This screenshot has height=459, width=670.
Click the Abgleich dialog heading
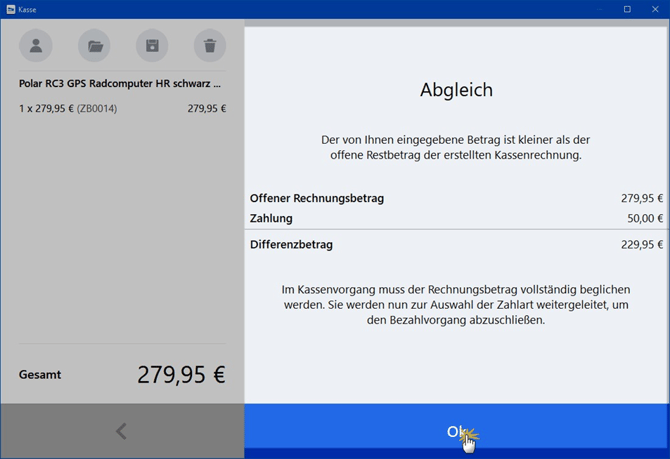(456, 90)
